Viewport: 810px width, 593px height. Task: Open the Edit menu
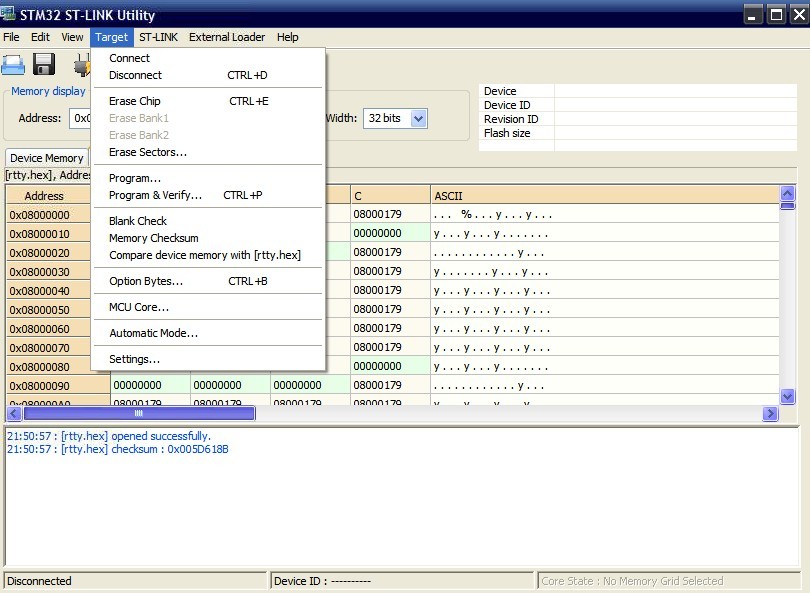click(x=40, y=37)
